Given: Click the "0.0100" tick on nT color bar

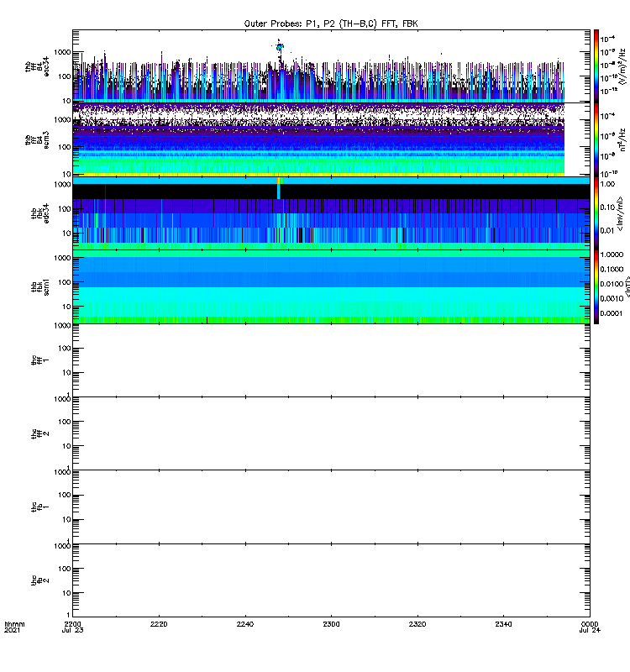Looking at the screenshot, I should [x=612, y=284].
